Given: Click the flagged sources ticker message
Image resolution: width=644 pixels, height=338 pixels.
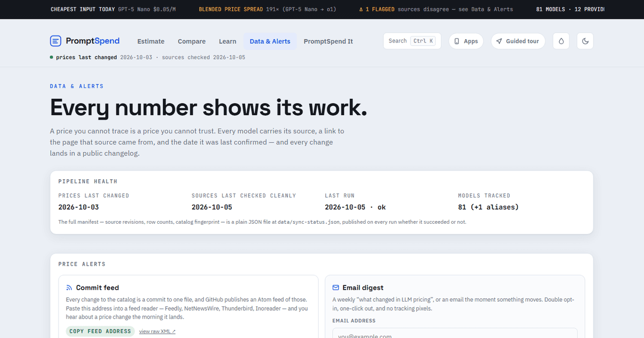Looking at the screenshot, I should [436, 9].
